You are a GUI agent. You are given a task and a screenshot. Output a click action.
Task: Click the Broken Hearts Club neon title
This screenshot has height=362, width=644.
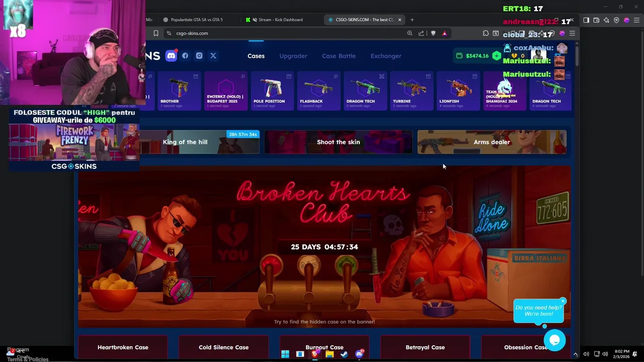coord(323,202)
